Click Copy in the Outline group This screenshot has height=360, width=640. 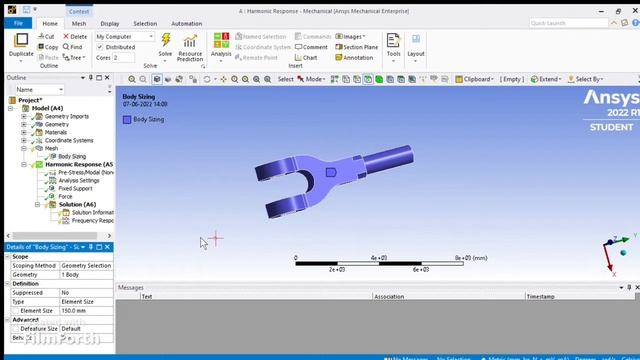(48, 47)
